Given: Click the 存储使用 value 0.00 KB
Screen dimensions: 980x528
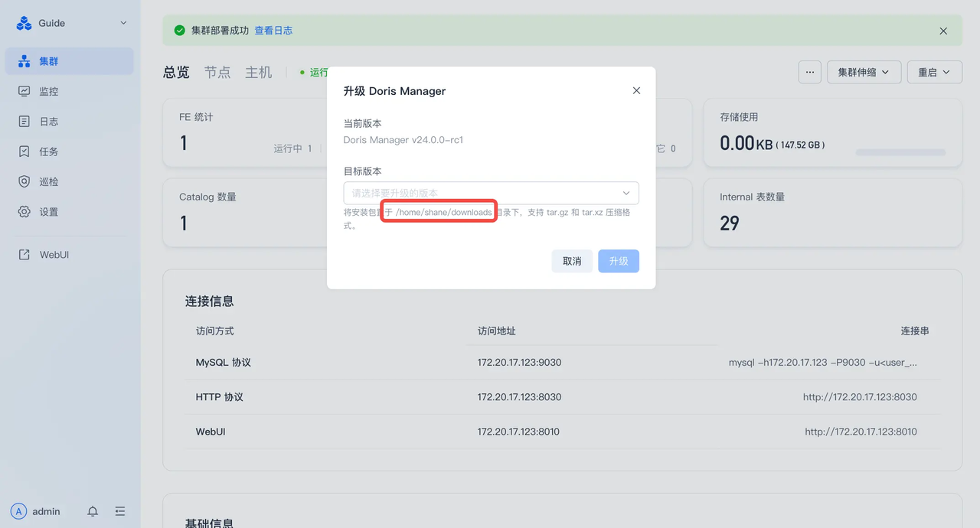Looking at the screenshot, I should click(x=746, y=143).
